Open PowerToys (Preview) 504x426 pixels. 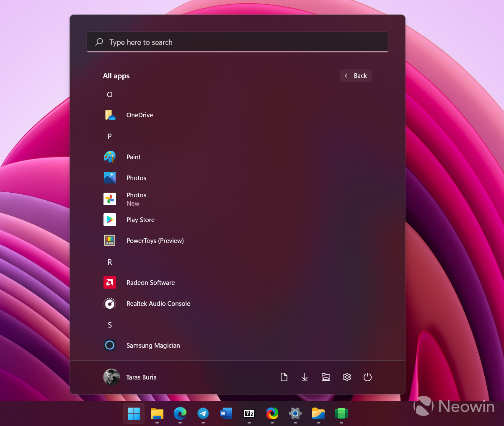coord(155,240)
